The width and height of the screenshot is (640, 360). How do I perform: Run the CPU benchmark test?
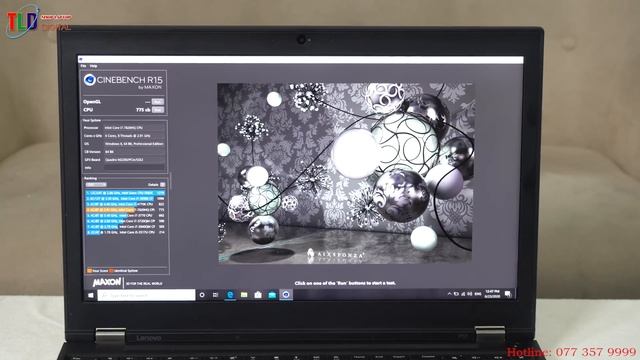158,110
